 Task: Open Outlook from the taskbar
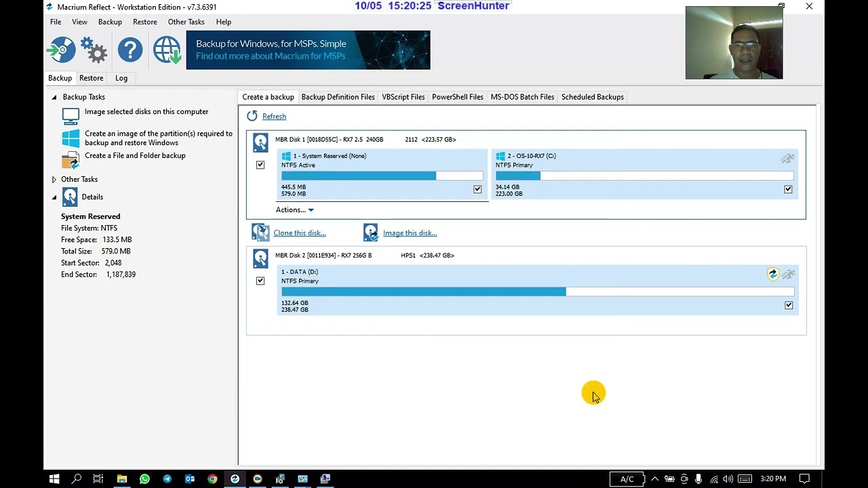190,479
